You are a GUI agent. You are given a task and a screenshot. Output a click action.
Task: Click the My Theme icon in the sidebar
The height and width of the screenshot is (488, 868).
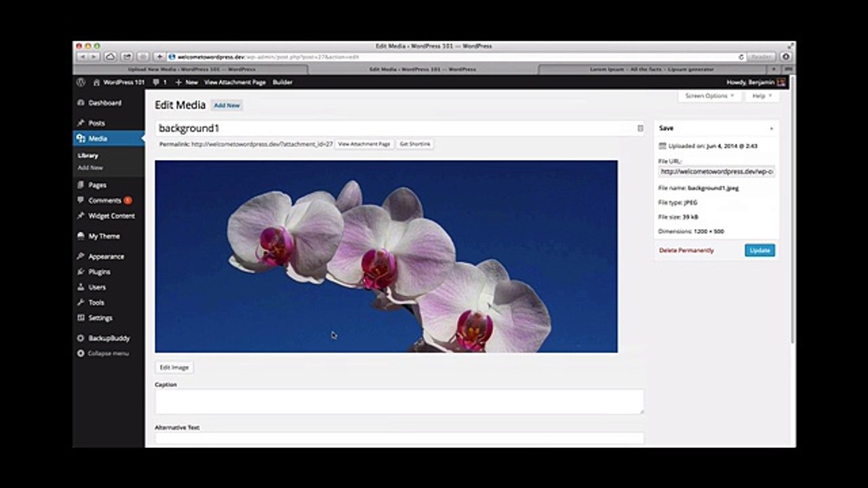pyautogui.click(x=81, y=237)
